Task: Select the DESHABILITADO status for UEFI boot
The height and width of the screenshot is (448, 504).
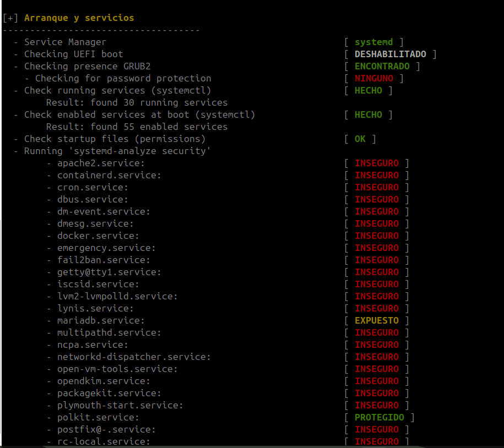Action: point(390,54)
